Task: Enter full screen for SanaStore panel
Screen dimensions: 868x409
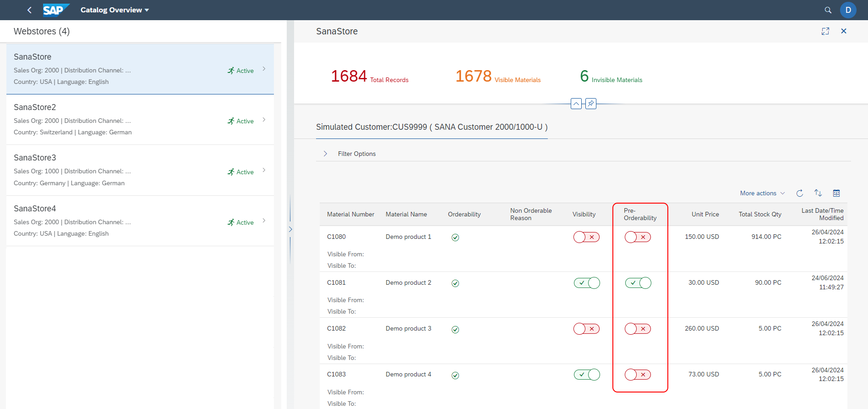Action: [x=825, y=31]
